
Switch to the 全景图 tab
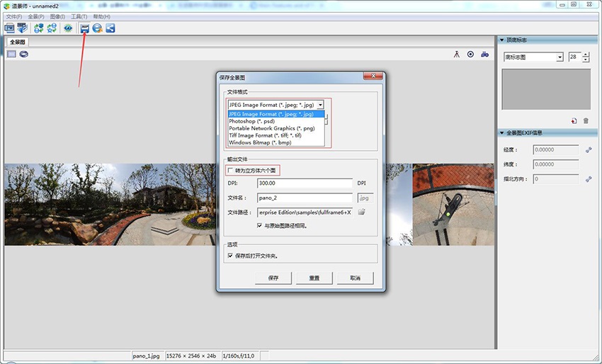18,42
